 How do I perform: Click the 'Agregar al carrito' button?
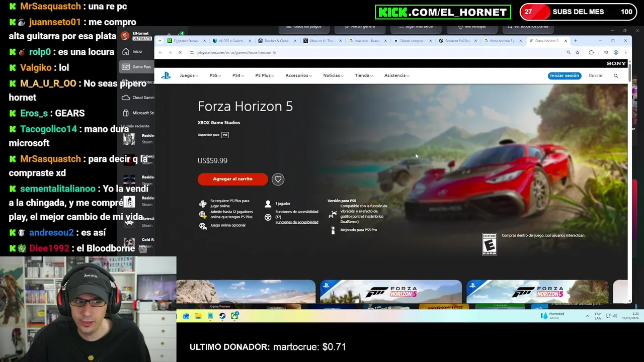232,179
